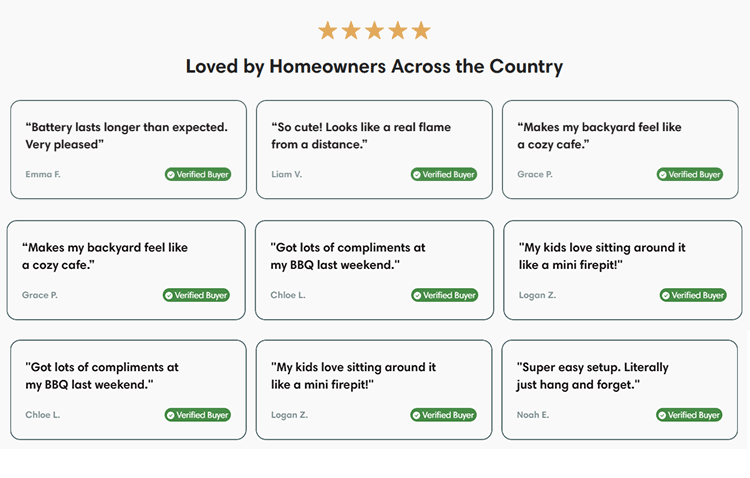This screenshot has width=750, height=478.
Task: Click the checkmark icon in Liam V.'s badge
Action: point(417,175)
